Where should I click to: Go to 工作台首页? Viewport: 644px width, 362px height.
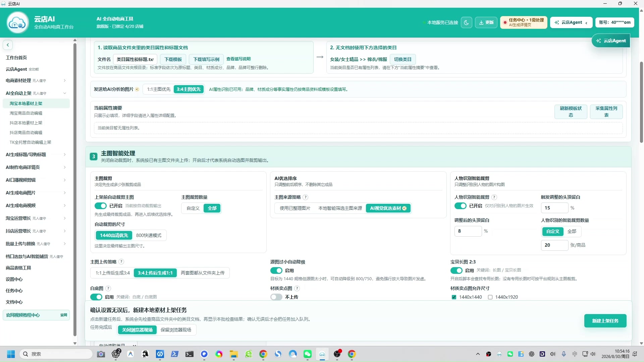[x=16, y=58]
